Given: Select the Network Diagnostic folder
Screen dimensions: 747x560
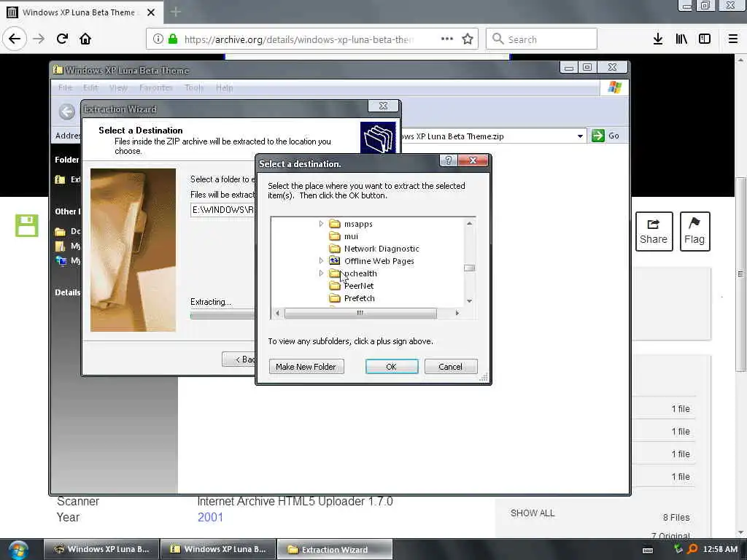Looking at the screenshot, I should point(382,249).
